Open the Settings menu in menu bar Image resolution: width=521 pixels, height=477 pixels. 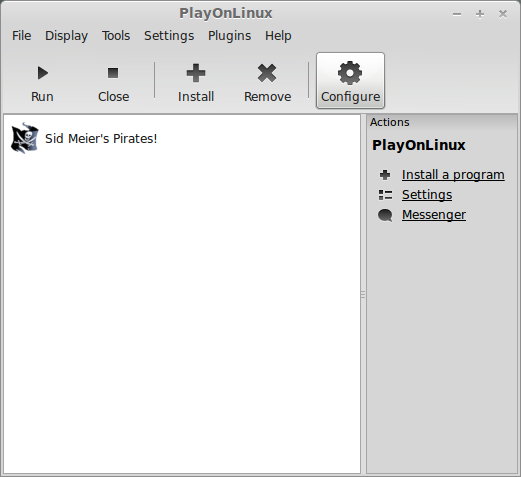169,36
